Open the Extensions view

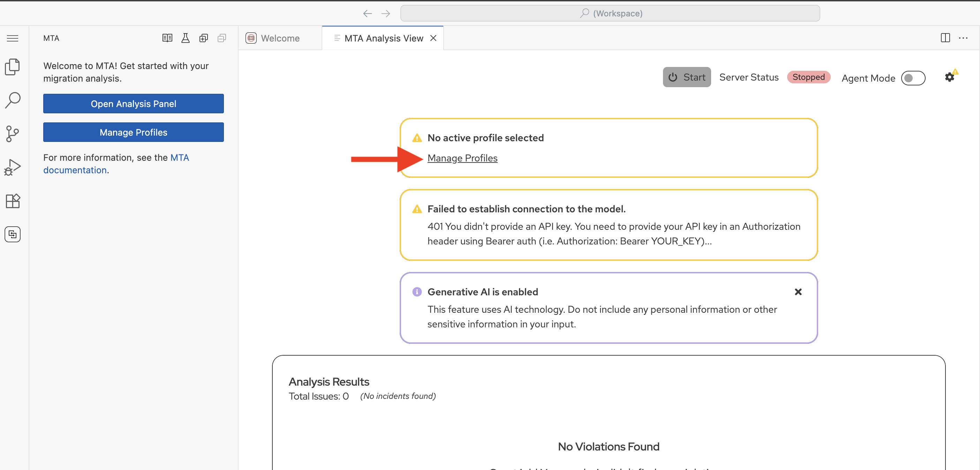pyautogui.click(x=13, y=201)
